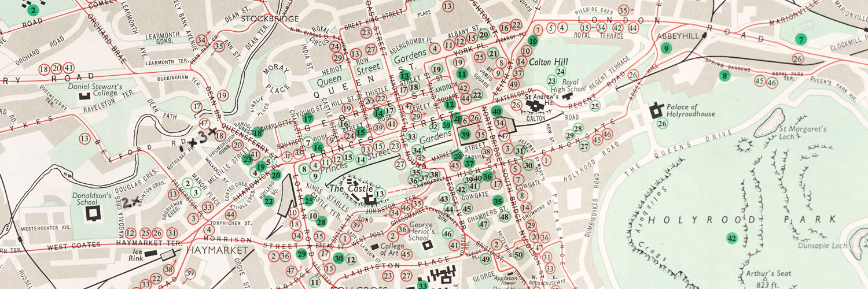The image size is (868, 289).
Task: Click the St Margaret's Loch label
Action: coord(802,133)
